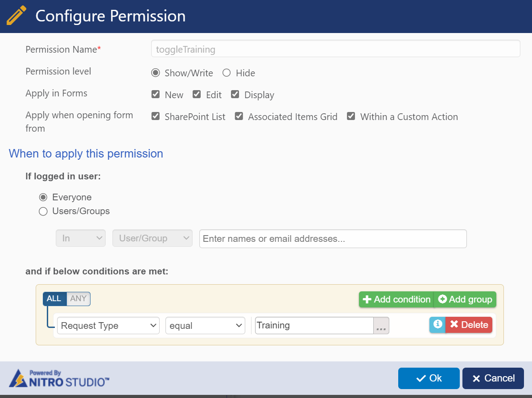Viewport: 532px width, 398px height.
Task: Click the plus icon on Add condition
Action: 367,299
